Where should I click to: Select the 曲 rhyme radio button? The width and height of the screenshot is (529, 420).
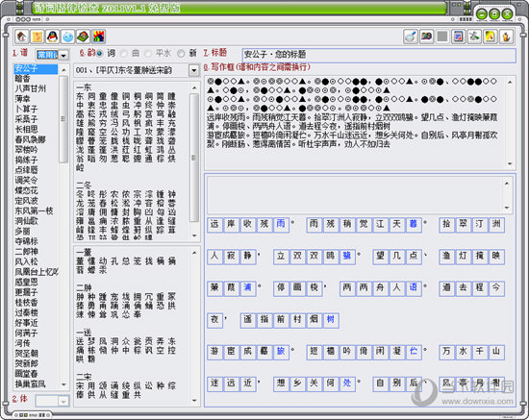124,53
